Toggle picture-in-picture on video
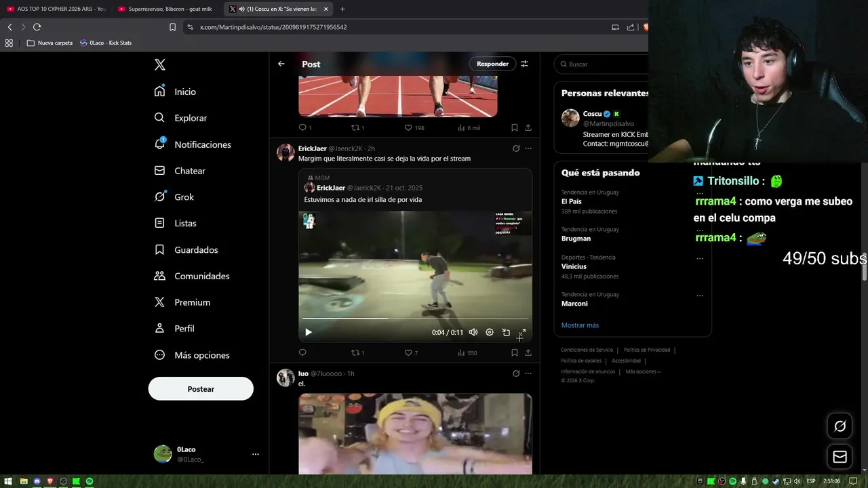Screen dimensions: 868x488 [506, 332]
